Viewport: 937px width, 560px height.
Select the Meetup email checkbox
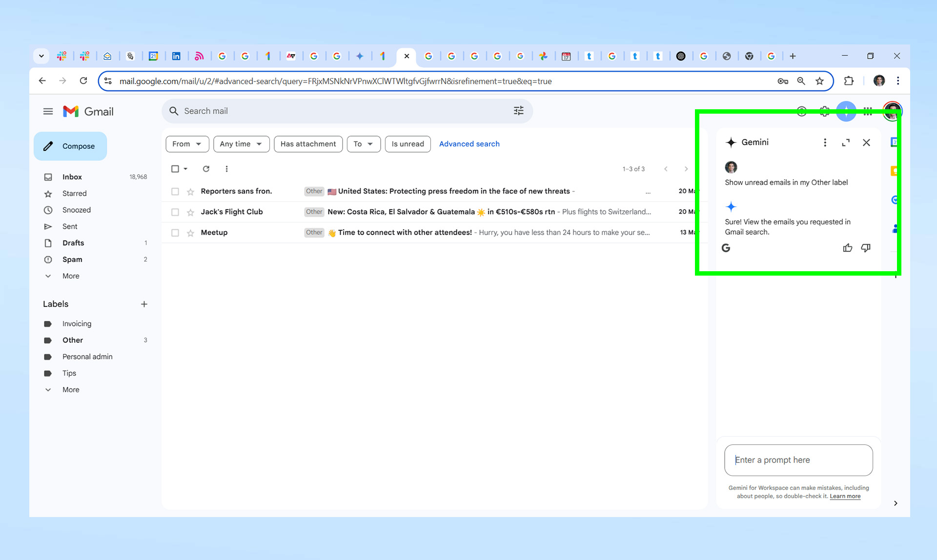click(x=175, y=233)
